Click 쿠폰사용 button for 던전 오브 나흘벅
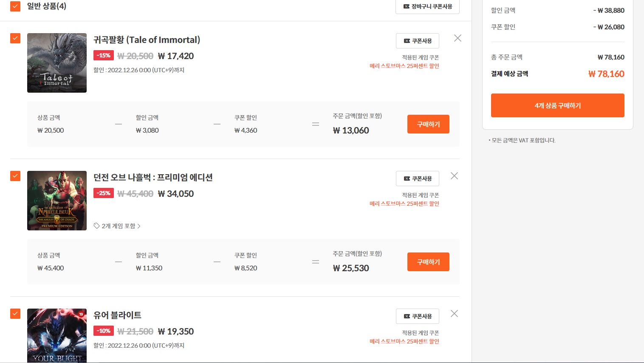 (x=418, y=179)
